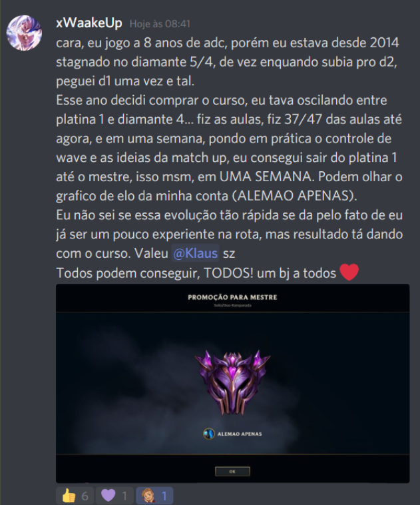Toggle the purple heart reaction
420x505 pixels.
tap(114, 496)
